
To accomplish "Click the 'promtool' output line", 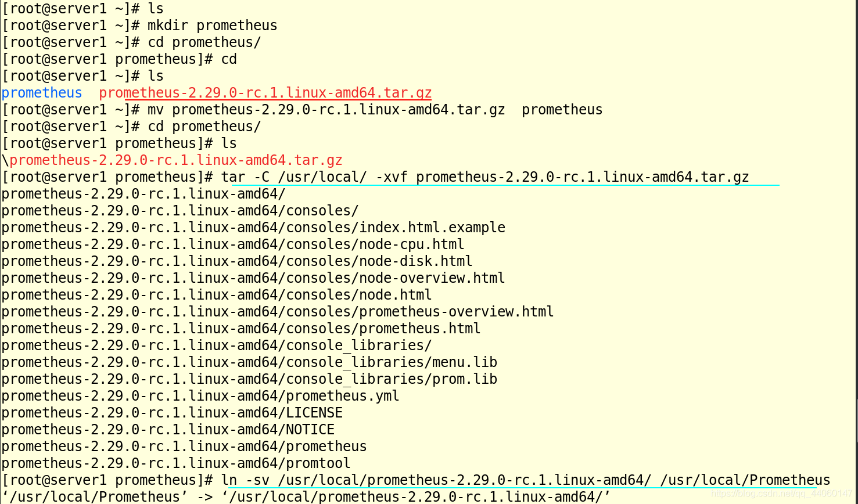I will click(176, 463).
